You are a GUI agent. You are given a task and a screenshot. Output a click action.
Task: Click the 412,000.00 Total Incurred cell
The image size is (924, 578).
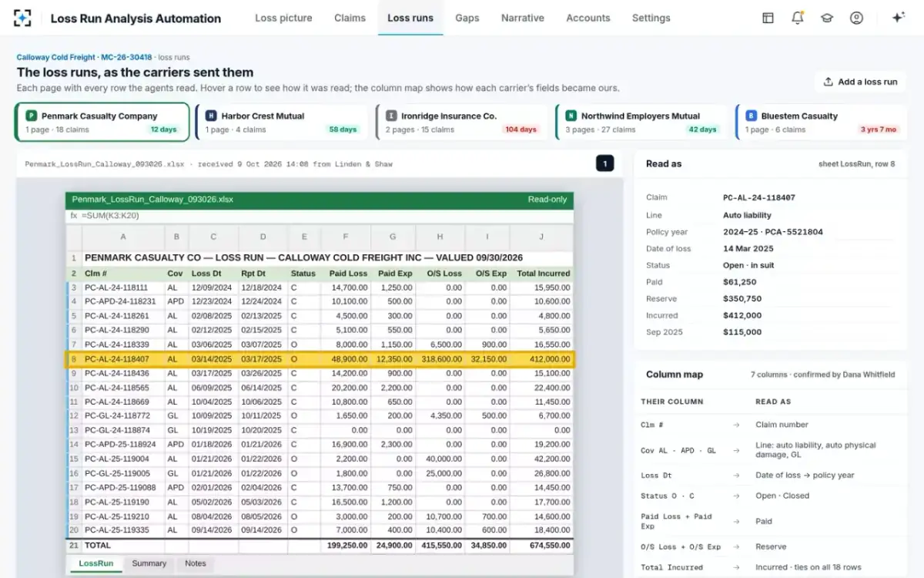542,359
